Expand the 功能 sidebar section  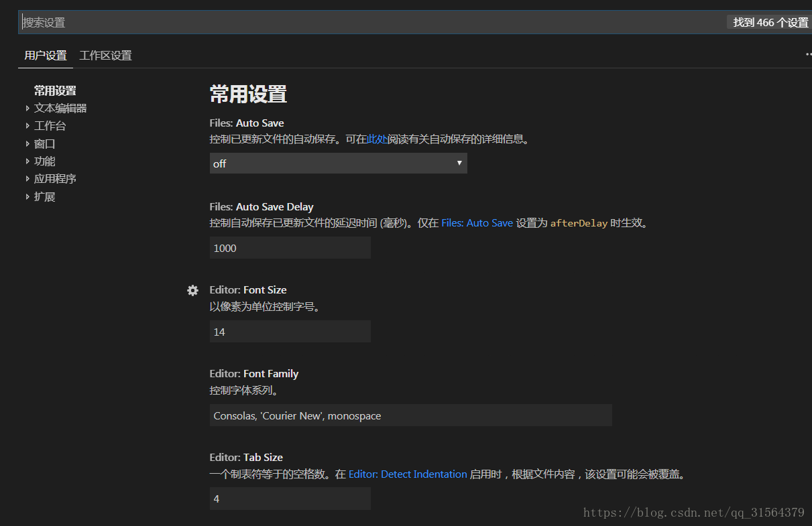tap(44, 161)
